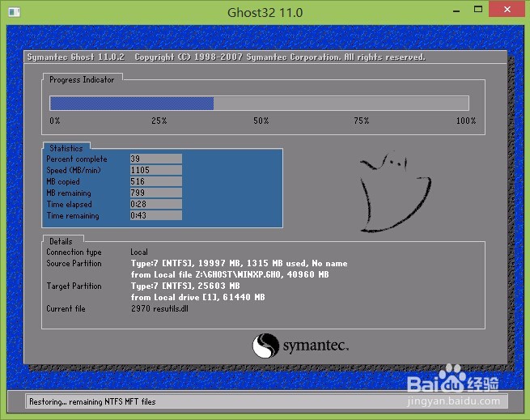Image resolution: width=530 pixels, height=420 pixels.
Task: Click the Time remaining label
Action: pyautogui.click(x=73, y=216)
